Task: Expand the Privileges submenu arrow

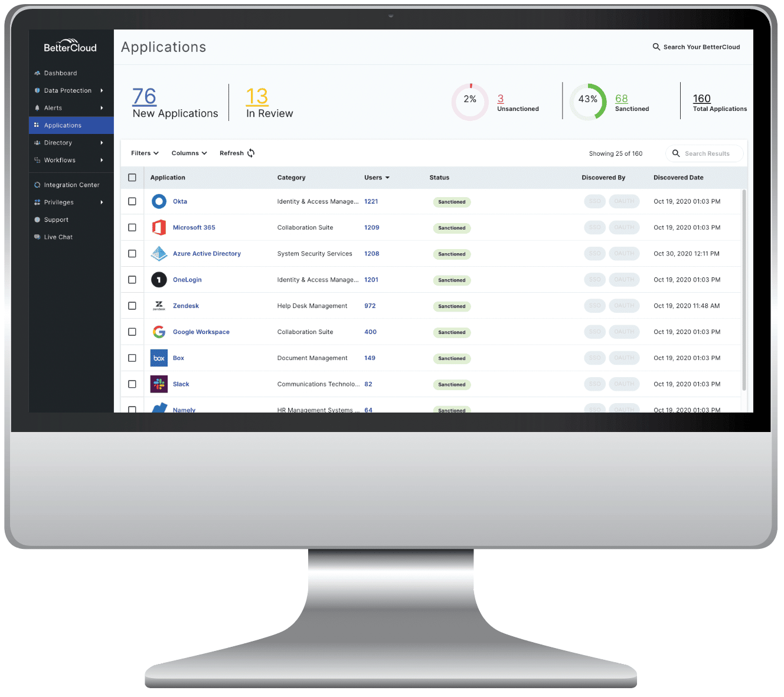Action: pos(102,202)
